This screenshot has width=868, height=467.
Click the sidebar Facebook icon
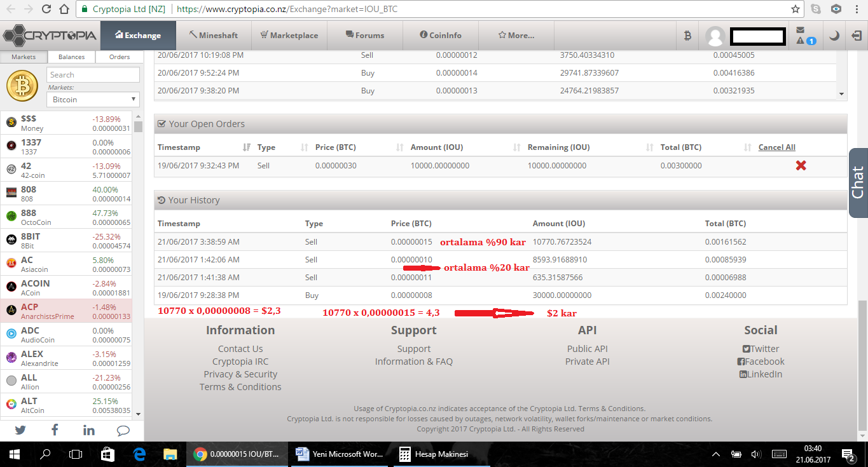pos(55,430)
